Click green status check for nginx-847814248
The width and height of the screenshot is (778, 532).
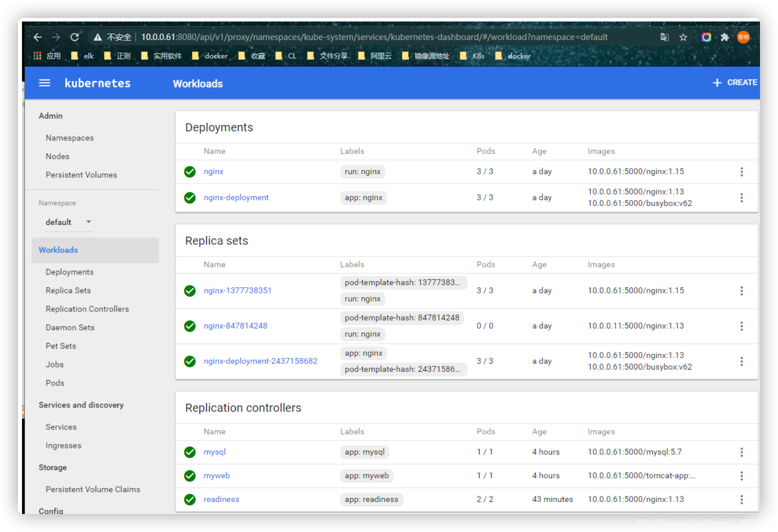(x=190, y=326)
